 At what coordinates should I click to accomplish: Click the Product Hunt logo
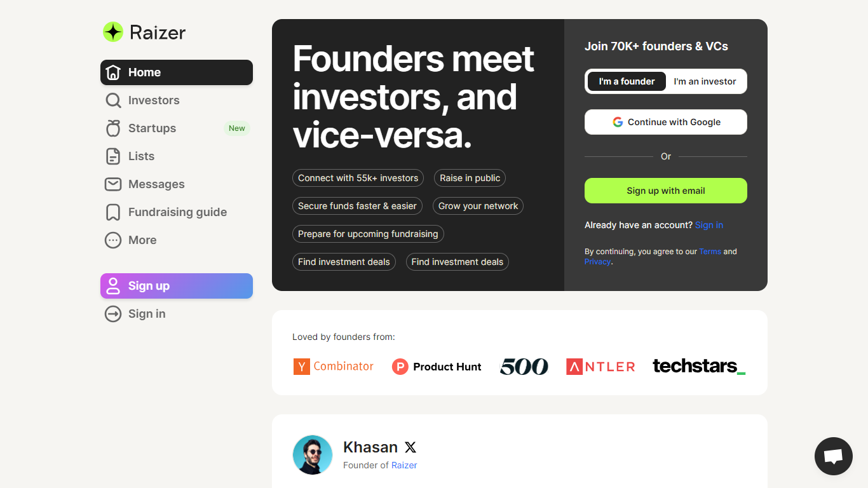[x=437, y=367]
